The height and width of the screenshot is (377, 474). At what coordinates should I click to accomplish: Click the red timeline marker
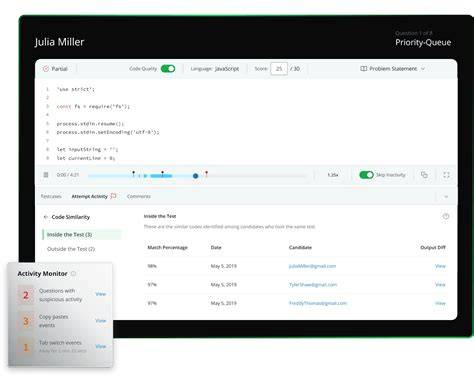click(206, 173)
